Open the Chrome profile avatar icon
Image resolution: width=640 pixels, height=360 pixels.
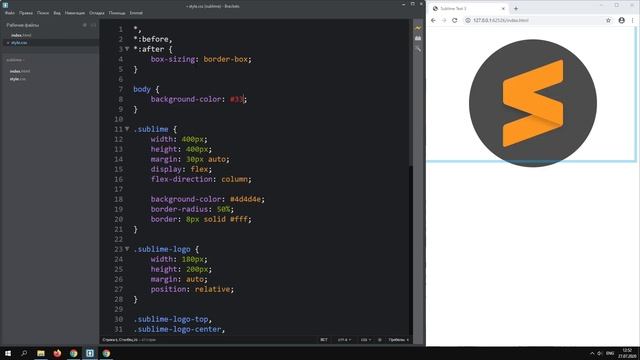pyautogui.click(x=622, y=20)
